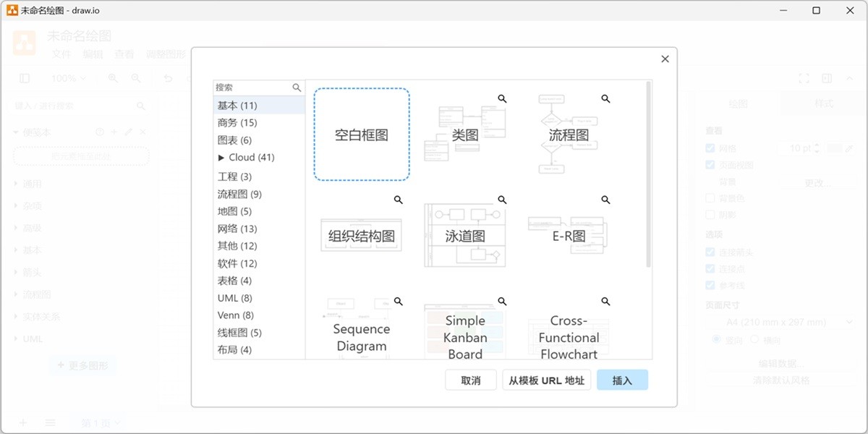Disable the 连接点 checkbox
The height and width of the screenshot is (434, 868).
[x=710, y=268]
